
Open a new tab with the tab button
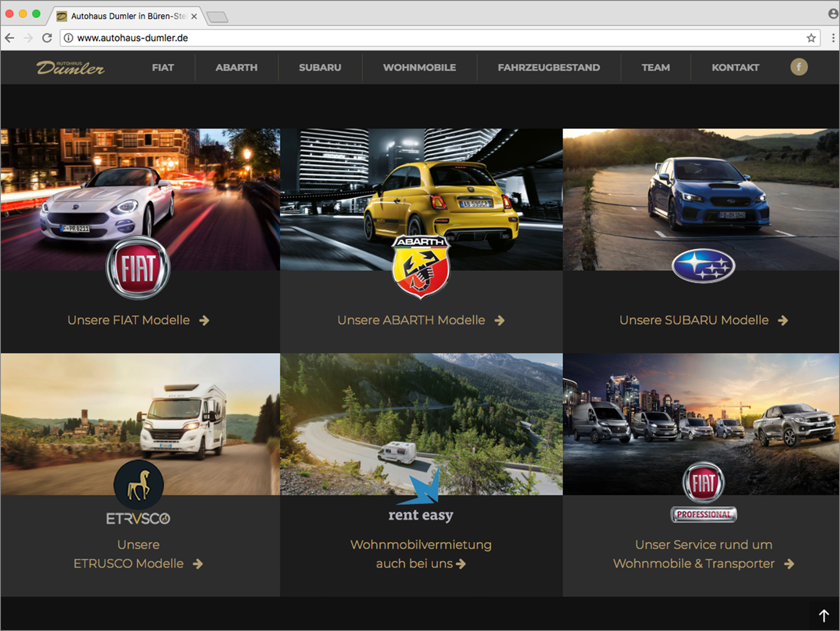[x=217, y=17]
